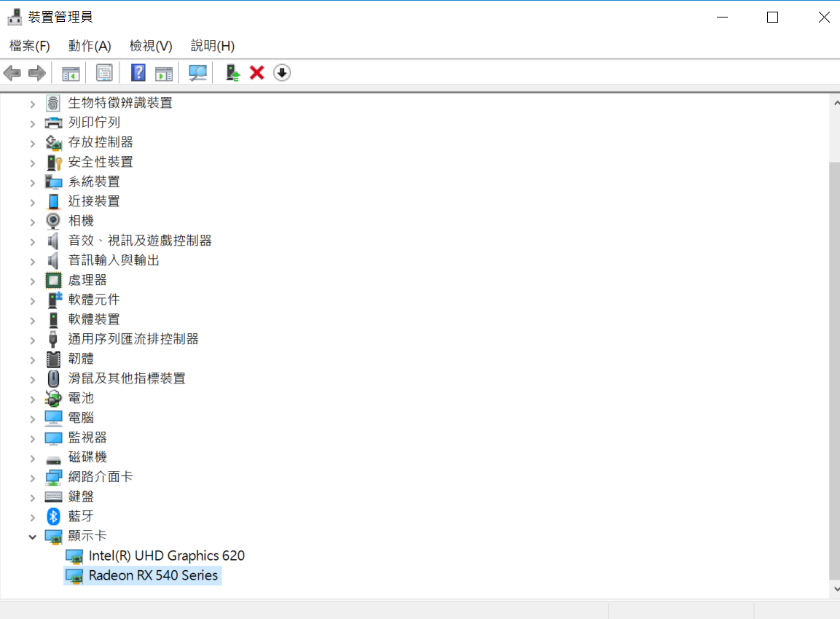840x619 pixels.
Task: Scan for hardware changes via monitor icon
Action: (x=197, y=73)
